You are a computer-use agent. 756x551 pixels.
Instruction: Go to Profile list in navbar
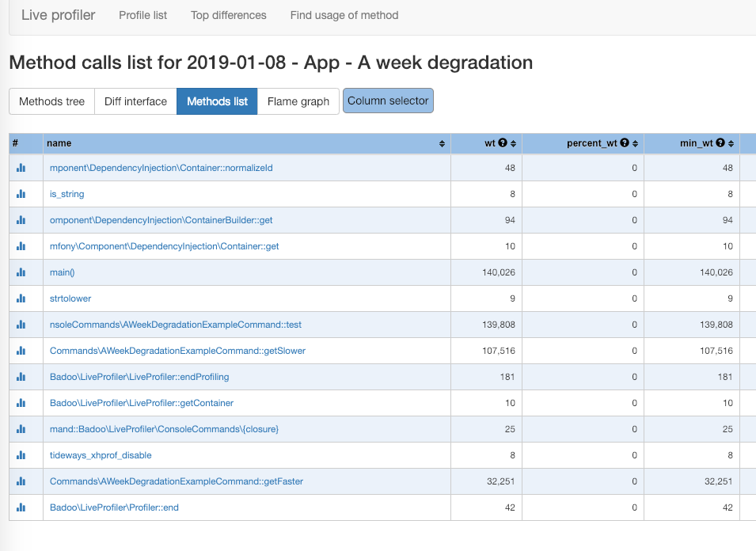point(142,15)
